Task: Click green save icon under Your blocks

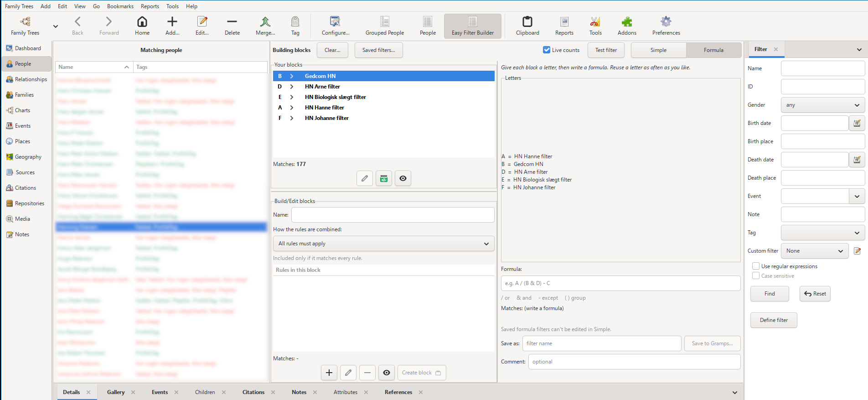Action: [x=384, y=178]
